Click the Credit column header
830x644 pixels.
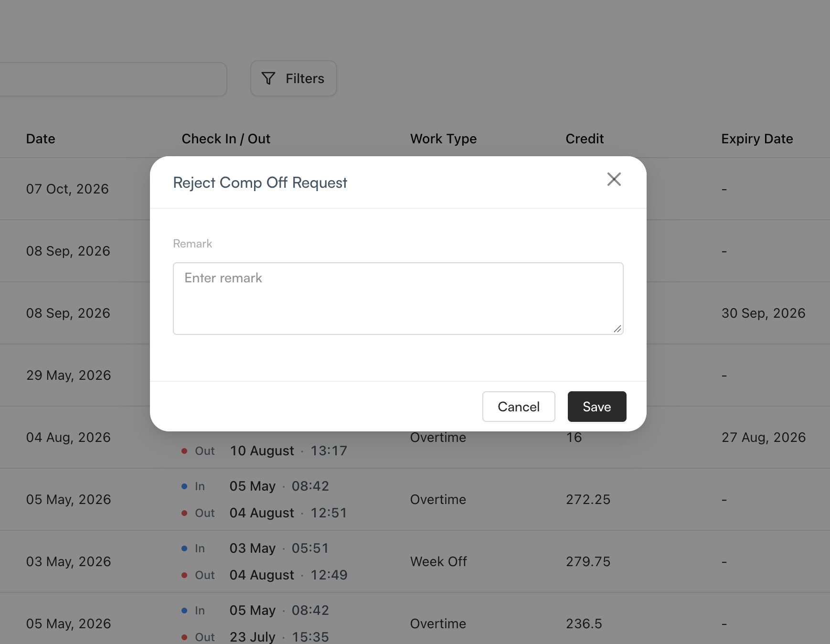pyautogui.click(x=585, y=139)
